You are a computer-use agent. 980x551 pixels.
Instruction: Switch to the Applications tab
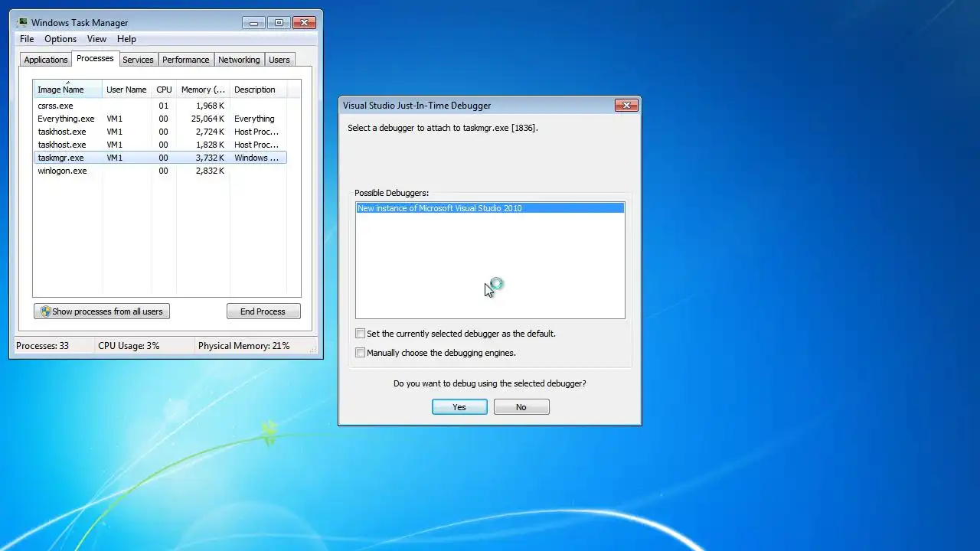46,60
